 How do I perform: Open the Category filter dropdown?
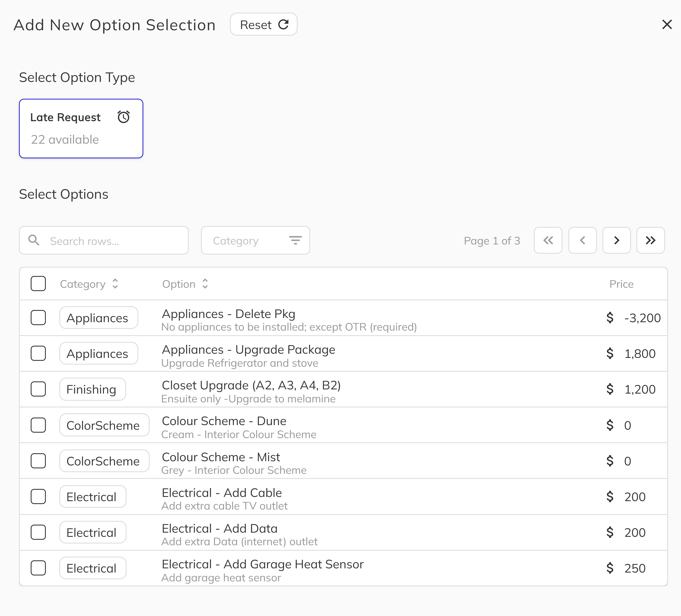click(255, 240)
